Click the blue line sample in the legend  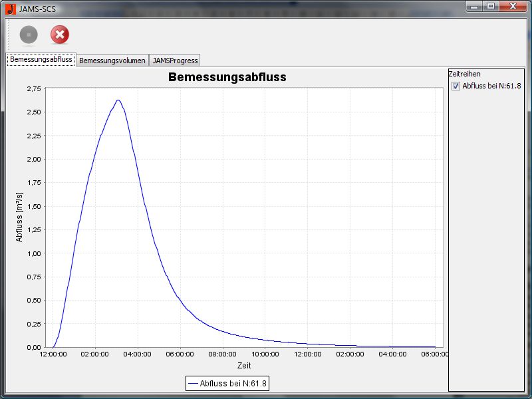point(194,383)
